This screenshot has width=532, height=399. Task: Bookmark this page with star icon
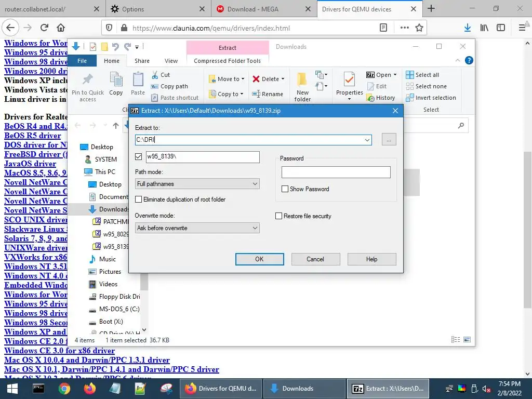point(419,28)
